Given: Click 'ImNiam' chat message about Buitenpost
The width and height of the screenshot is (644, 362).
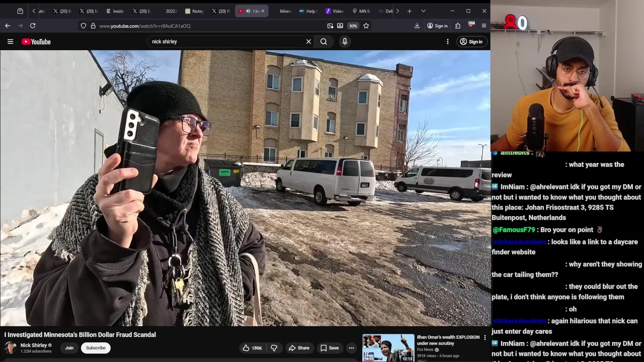Looking at the screenshot, I should click(x=567, y=202).
